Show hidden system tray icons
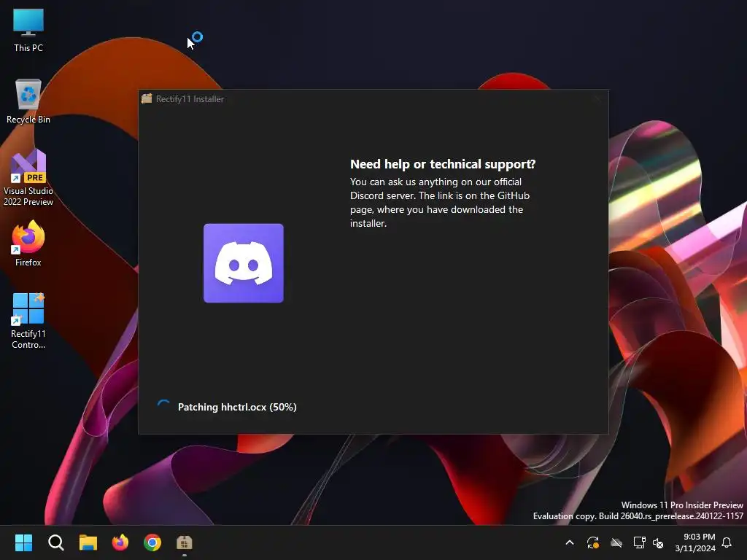The height and width of the screenshot is (560, 747). click(569, 542)
